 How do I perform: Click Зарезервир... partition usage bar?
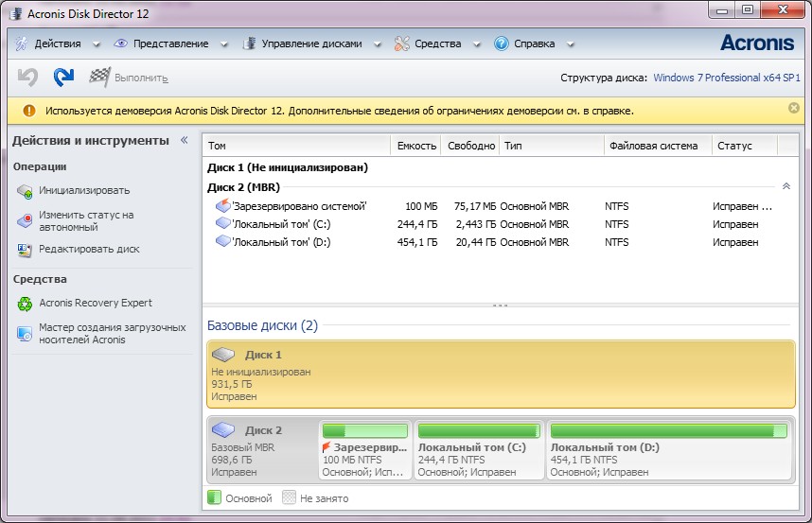click(x=365, y=431)
